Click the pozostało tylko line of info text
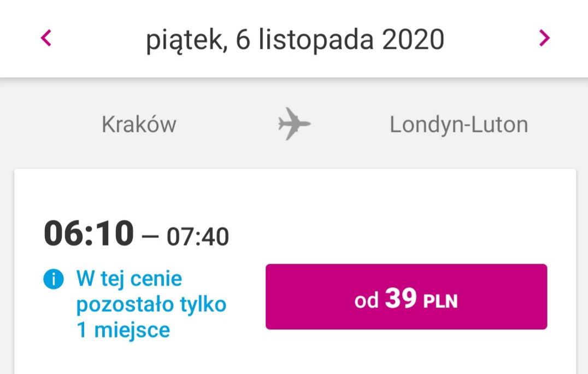 [x=151, y=304]
